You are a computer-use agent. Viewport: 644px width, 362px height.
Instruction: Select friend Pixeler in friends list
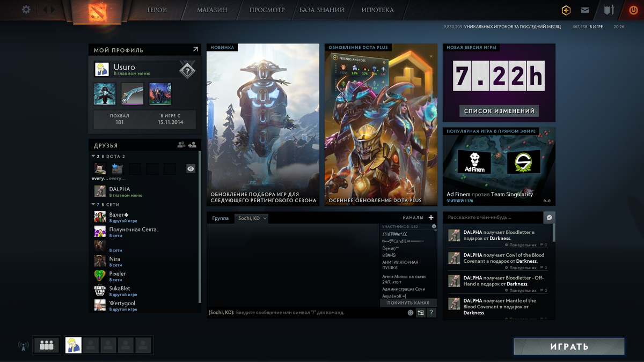(x=145, y=276)
